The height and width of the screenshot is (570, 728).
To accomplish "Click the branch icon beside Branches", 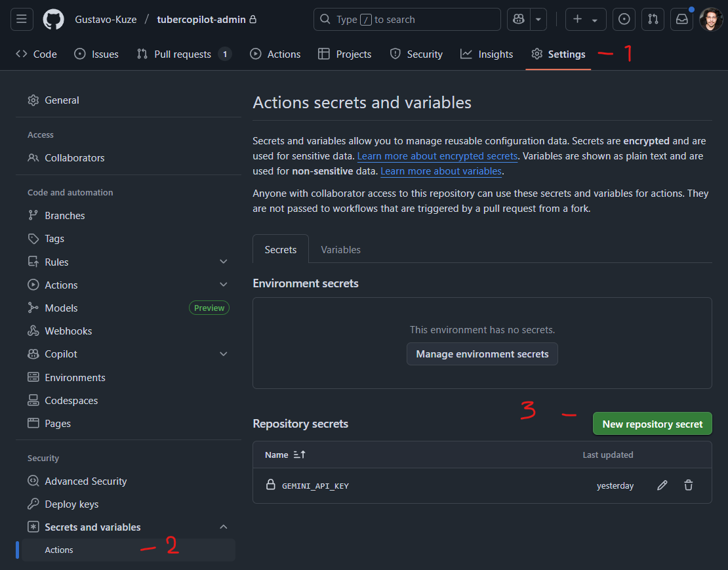I will [x=33, y=215].
